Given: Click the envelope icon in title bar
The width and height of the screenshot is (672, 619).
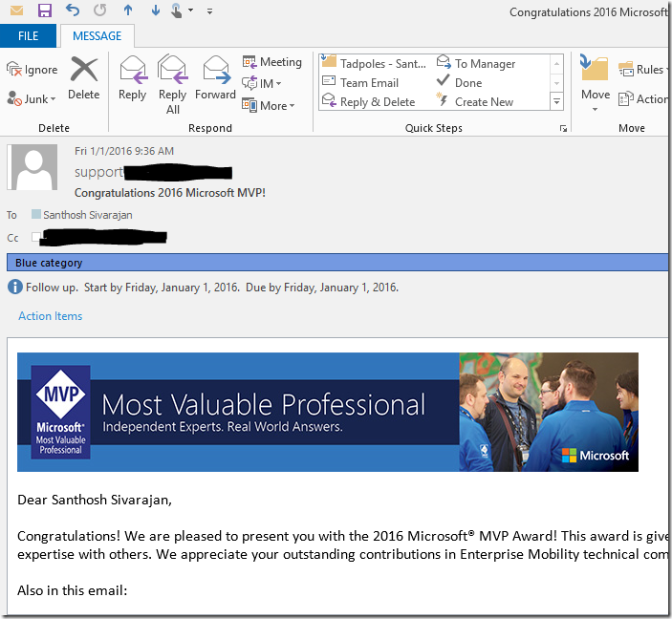Looking at the screenshot, I should (x=16, y=11).
